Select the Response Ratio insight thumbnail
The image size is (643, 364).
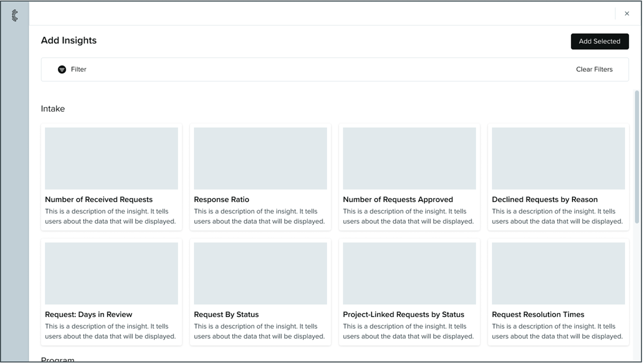(260, 159)
